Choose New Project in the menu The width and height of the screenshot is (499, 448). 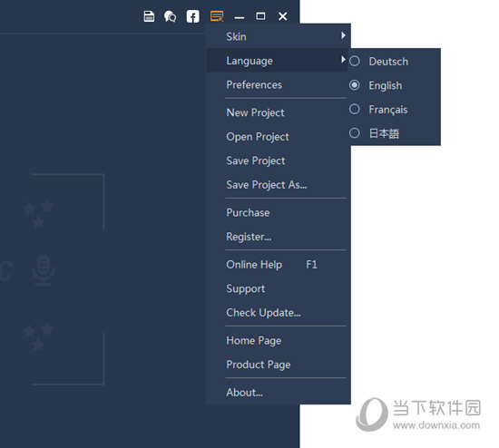pyautogui.click(x=279, y=112)
